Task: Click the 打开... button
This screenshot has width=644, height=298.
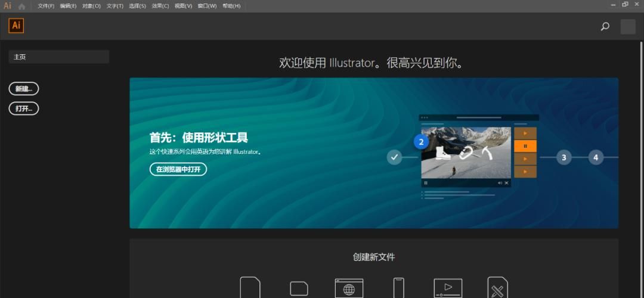Action: click(x=24, y=108)
